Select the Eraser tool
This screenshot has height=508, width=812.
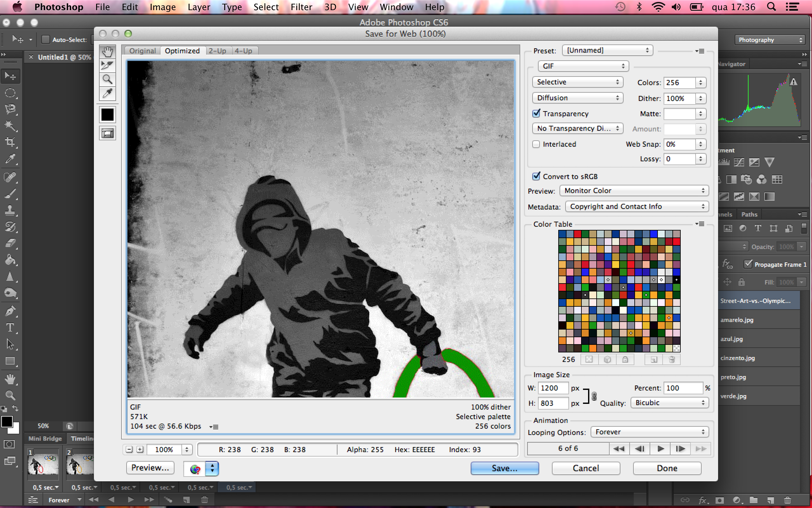10,243
